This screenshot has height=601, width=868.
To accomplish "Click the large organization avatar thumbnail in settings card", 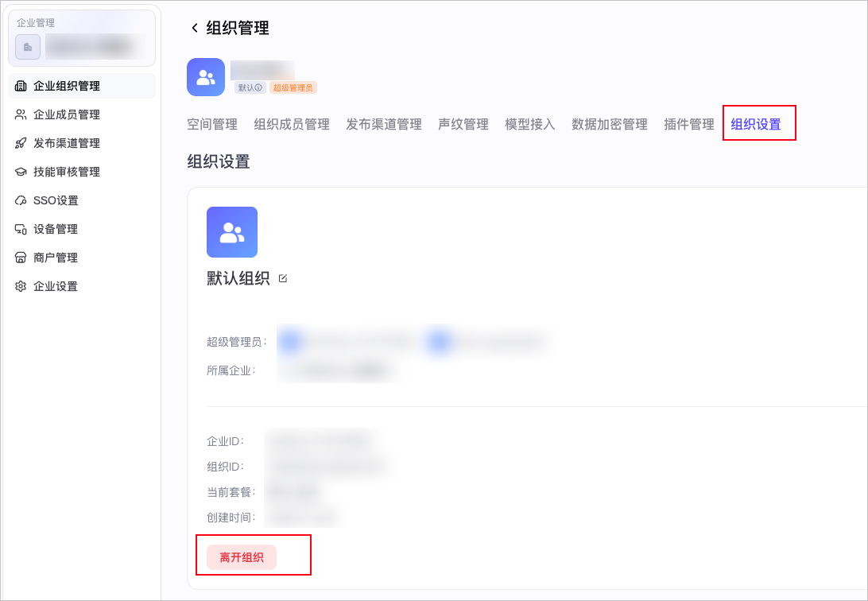I will [x=232, y=232].
